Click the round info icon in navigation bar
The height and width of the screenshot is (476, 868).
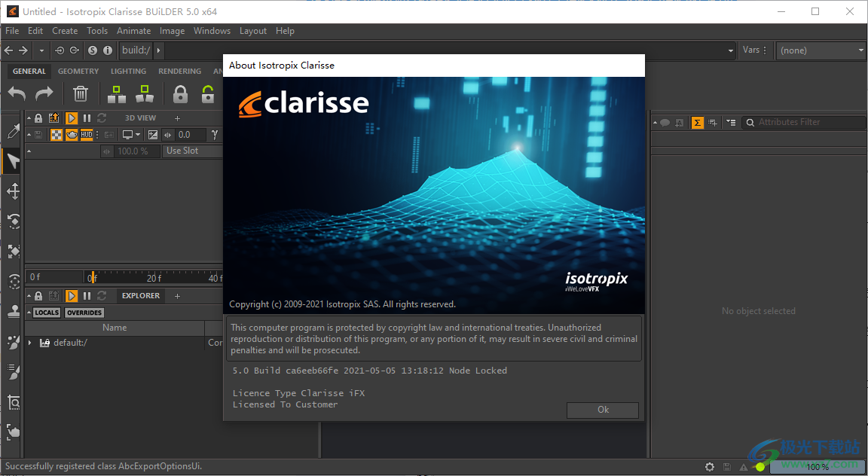pos(108,50)
